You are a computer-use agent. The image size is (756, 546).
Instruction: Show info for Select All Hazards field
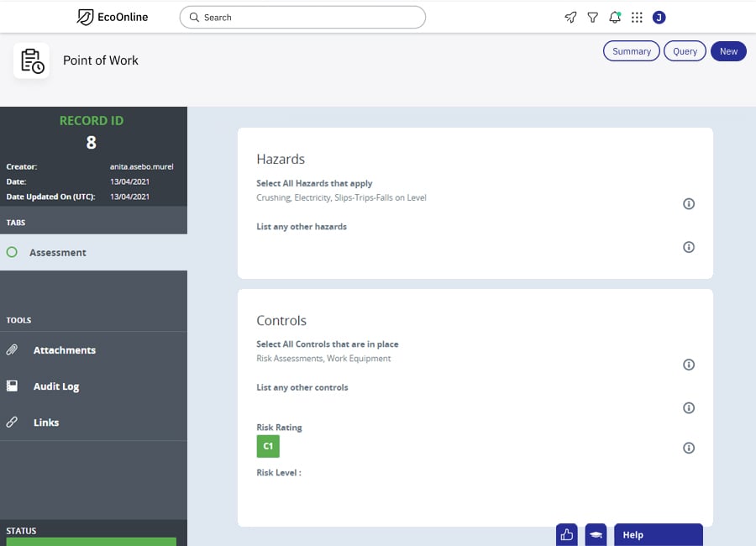point(689,204)
